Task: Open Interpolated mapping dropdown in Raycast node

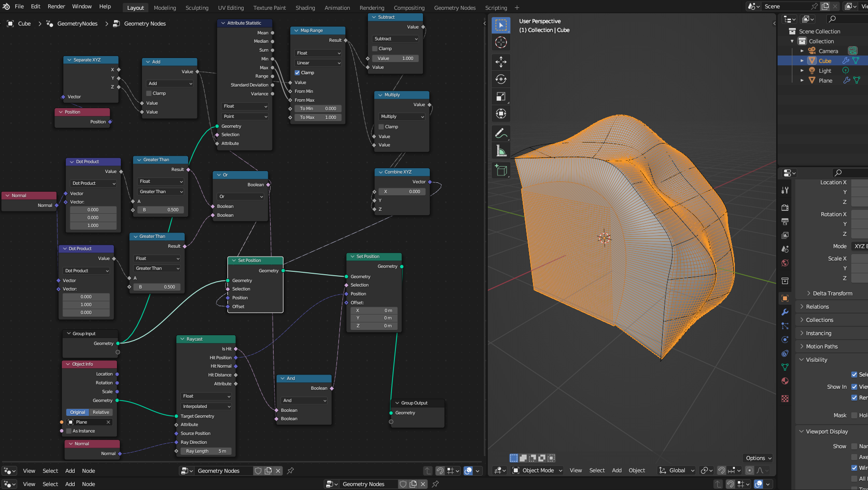Action: click(206, 406)
